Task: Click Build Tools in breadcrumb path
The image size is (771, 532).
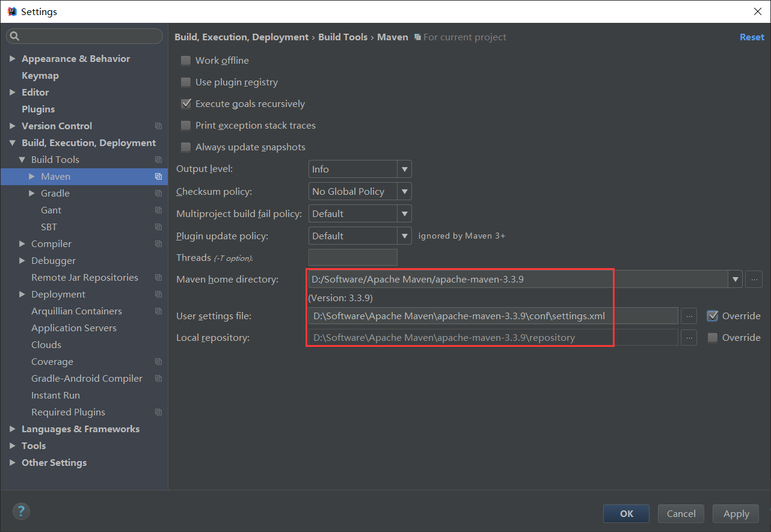Action: (343, 37)
